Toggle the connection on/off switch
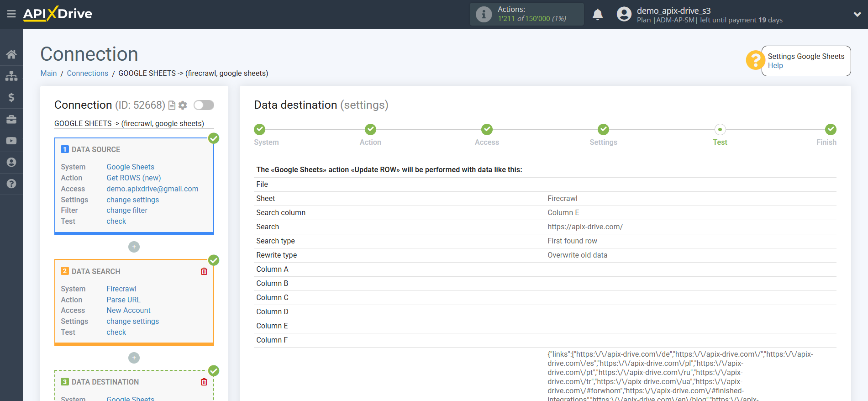 (204, 106)
